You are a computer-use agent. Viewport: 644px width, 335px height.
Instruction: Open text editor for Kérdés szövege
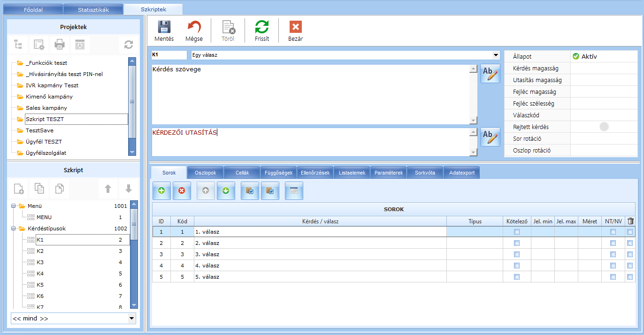(490, 74)
